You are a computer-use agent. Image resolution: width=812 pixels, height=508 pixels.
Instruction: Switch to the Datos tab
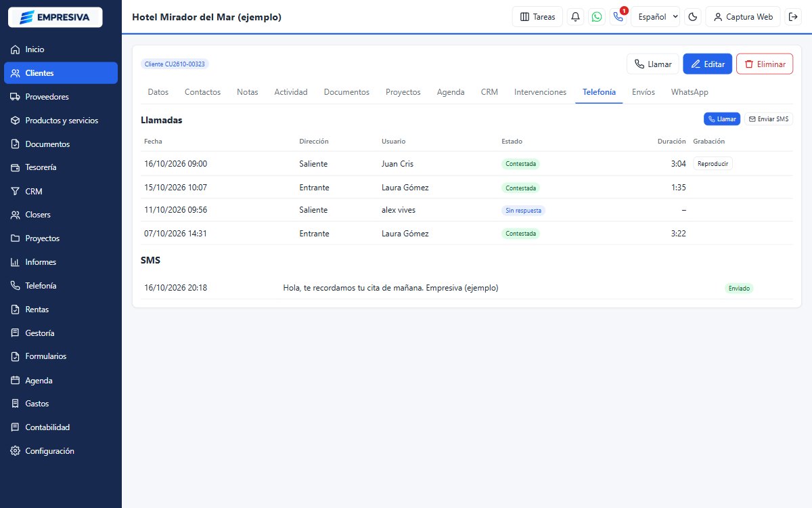coord(158,92)
